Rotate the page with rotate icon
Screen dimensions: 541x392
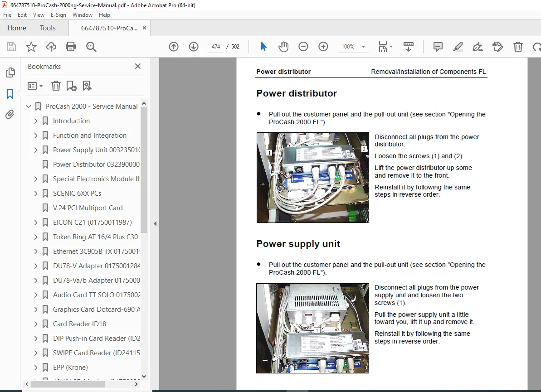pyautogui.click(x=536, y=47)
